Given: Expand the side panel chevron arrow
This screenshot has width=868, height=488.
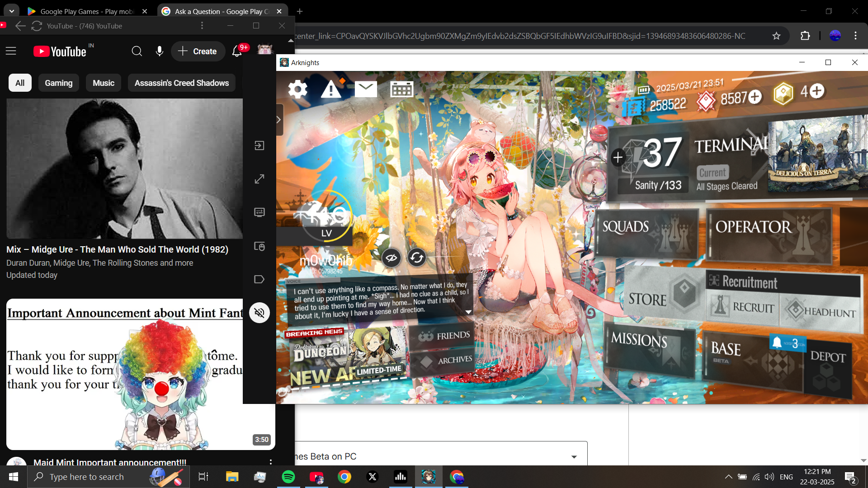Looking at the screenshot, I should pos(278,120).
